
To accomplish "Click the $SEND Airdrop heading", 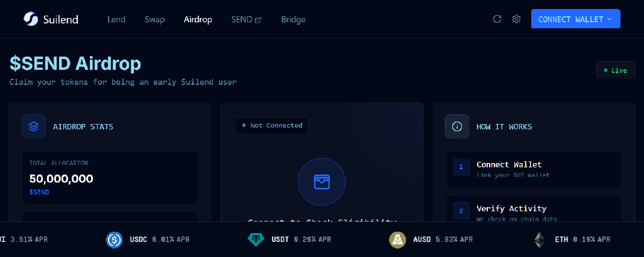I will click(x=75, y=64).
